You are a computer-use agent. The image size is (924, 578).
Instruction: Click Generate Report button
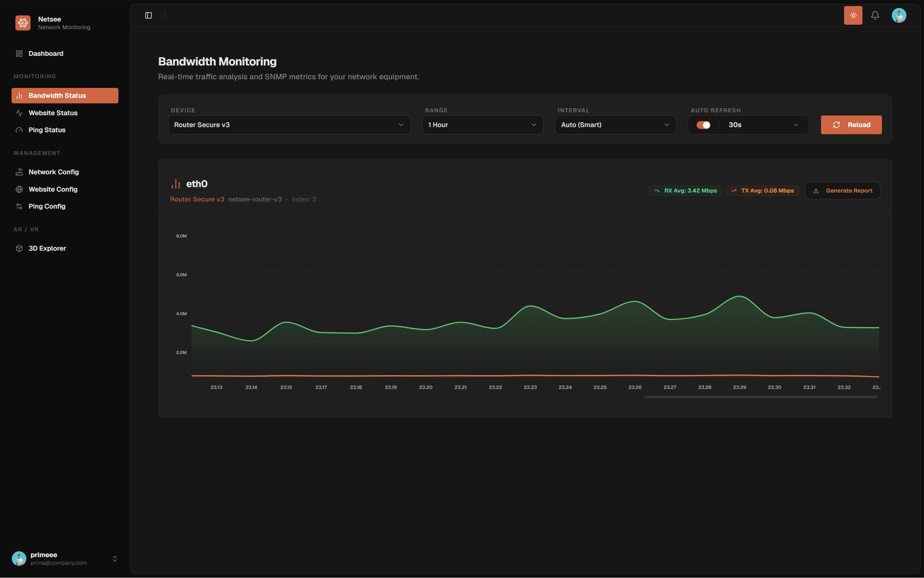click(x=842, y=190)
